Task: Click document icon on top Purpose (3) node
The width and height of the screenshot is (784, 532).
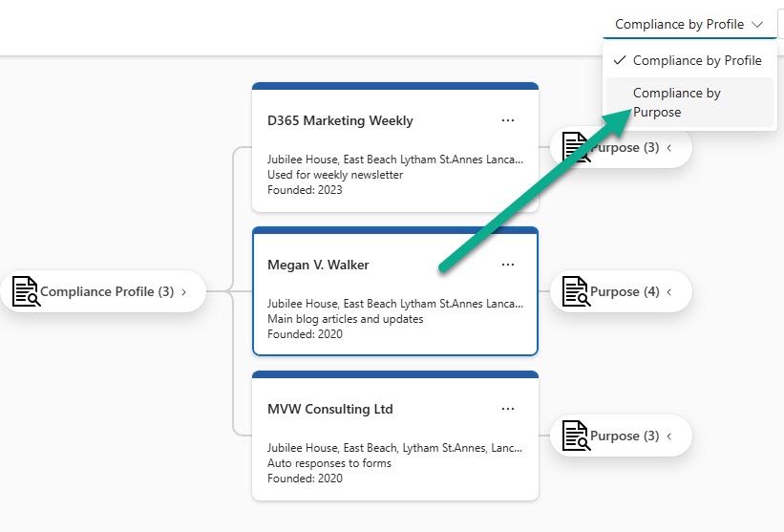Action: (575, 148)
